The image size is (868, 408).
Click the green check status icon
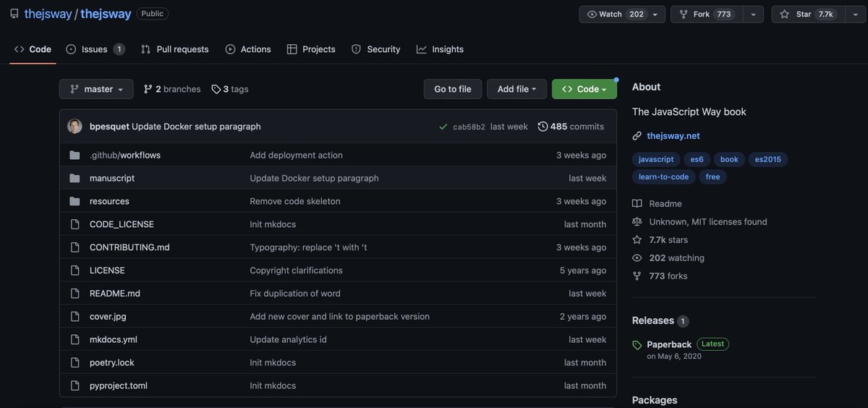443,127
